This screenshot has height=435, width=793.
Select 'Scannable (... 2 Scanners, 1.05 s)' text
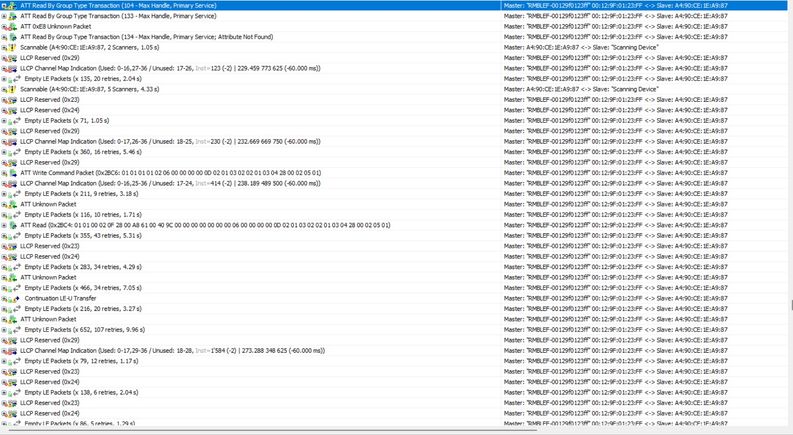[90, 48]
